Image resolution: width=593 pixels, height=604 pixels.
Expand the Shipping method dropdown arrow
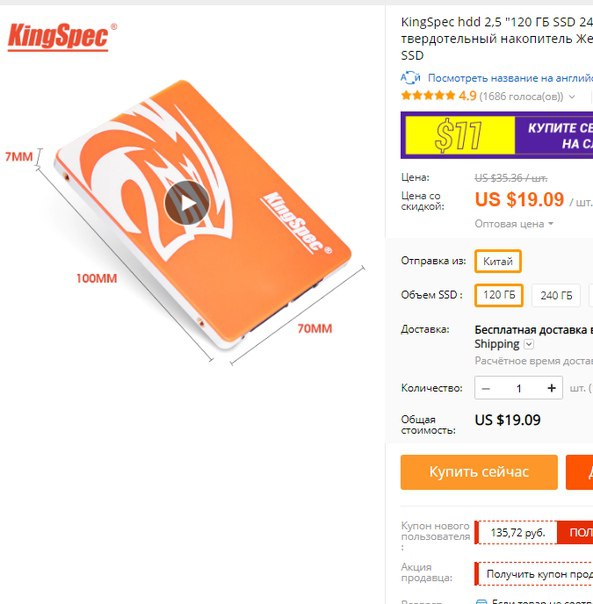(x=529, y=344)
